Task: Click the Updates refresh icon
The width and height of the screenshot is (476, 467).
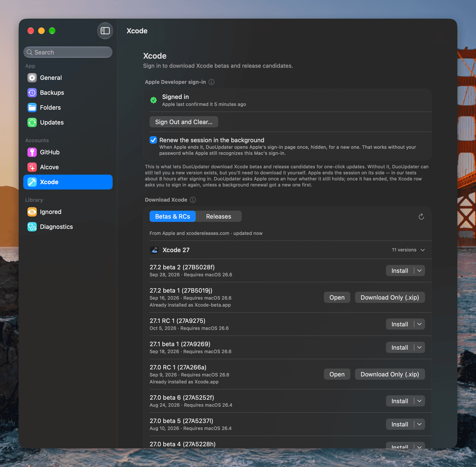Action: (x=32, y=122)
